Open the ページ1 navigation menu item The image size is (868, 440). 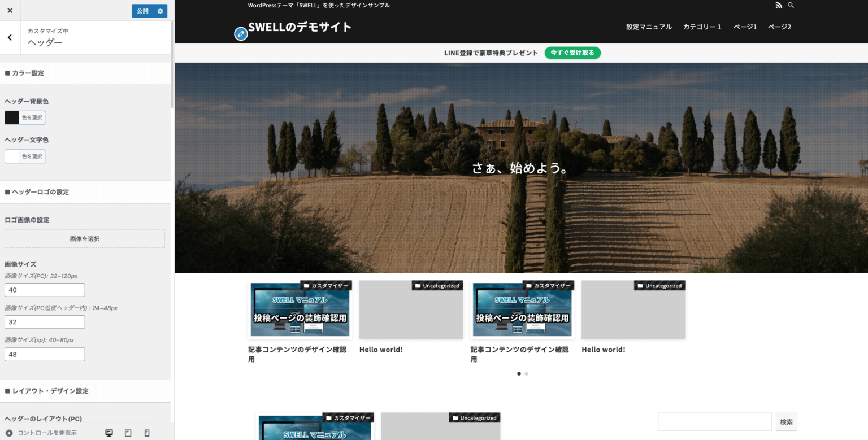[744, 26]
